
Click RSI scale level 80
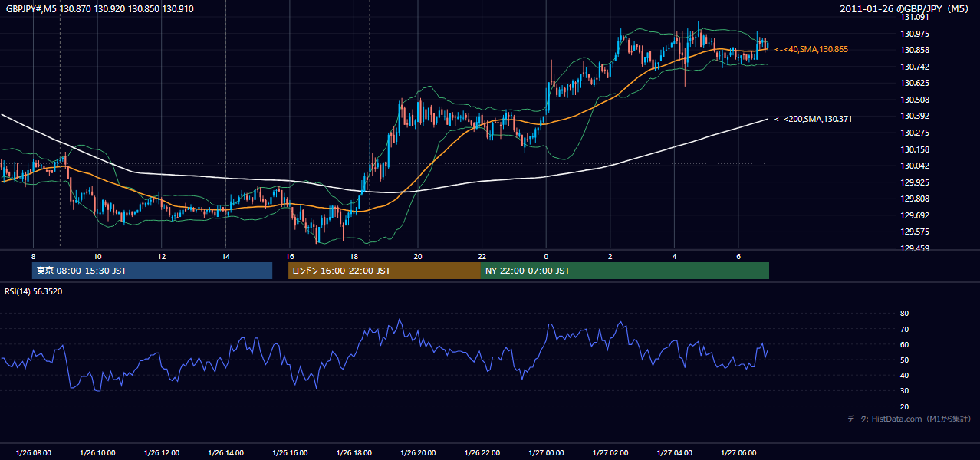pyautogui.click(x=904, y=314)
